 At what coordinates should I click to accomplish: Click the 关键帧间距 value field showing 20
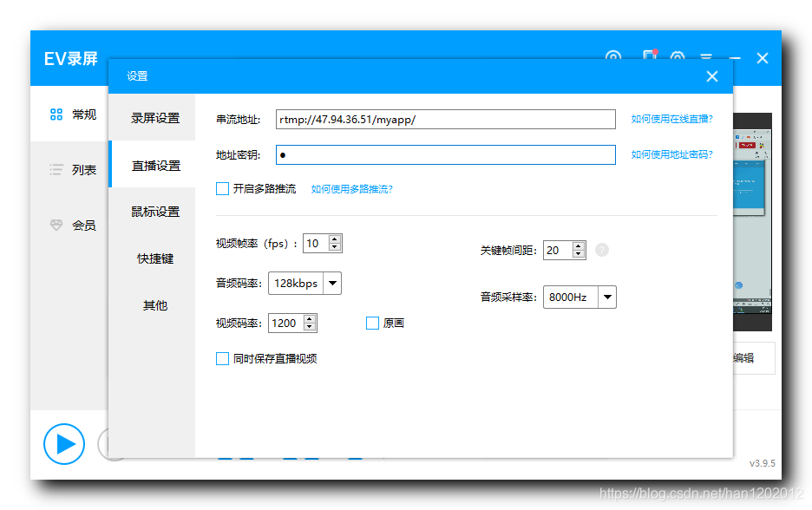559,251
